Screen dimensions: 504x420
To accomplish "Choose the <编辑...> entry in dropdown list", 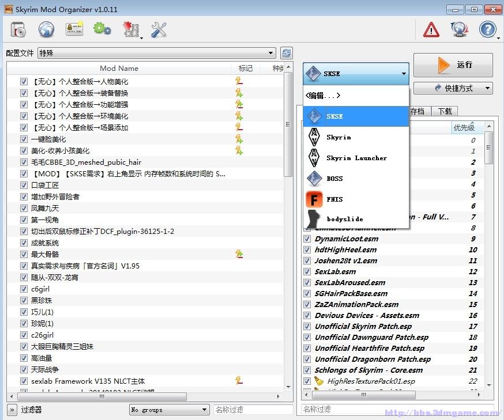I will click(x=356, y=96).
